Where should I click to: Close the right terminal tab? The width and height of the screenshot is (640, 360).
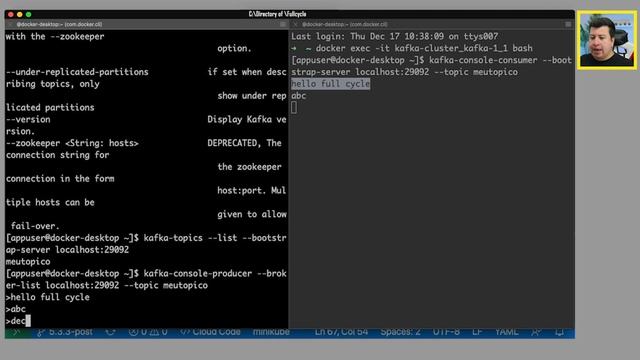click(296, 24)
